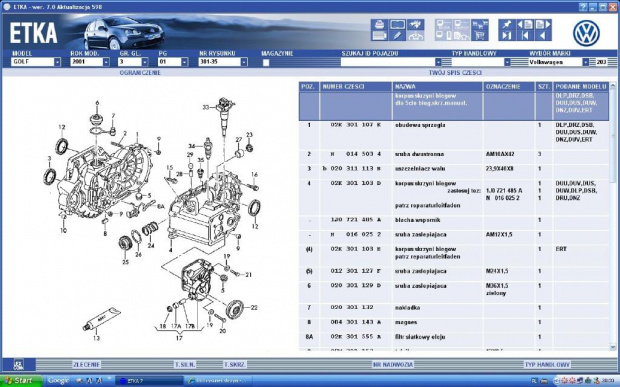The height and width of the screenshot is (387, 620).
Task: Click the TWOJ SPIS CZESCI label
Action: click(x=455, y=73)
